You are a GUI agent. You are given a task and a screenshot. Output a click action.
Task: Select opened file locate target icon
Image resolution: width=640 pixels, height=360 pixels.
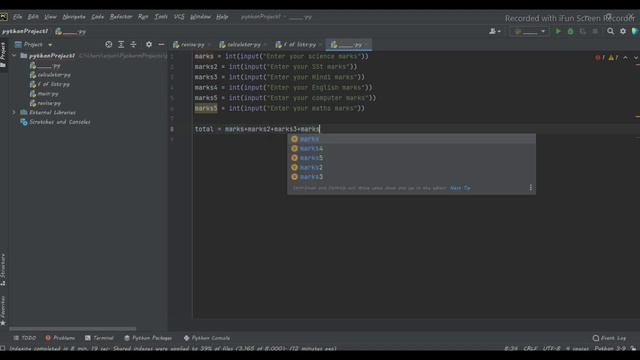click(x=109, y=44)
